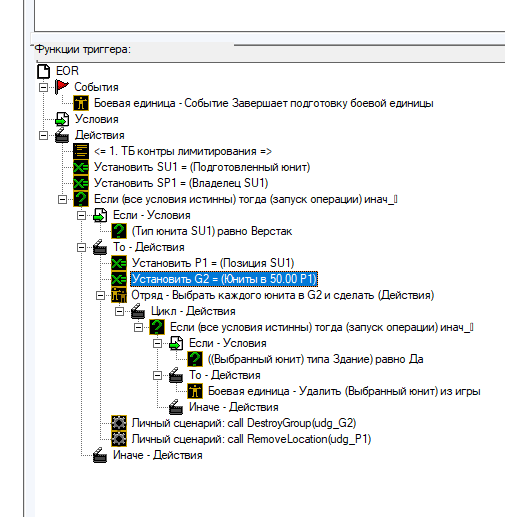Collapse the События node
This screenshot has height=517, width=505.
click(43, 87)
